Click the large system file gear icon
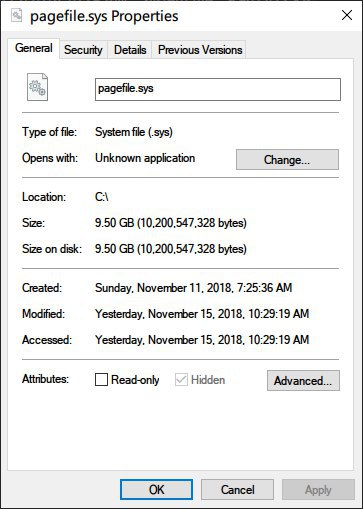The width and height of the screenshot is (363, 509). tap(37, 87)
